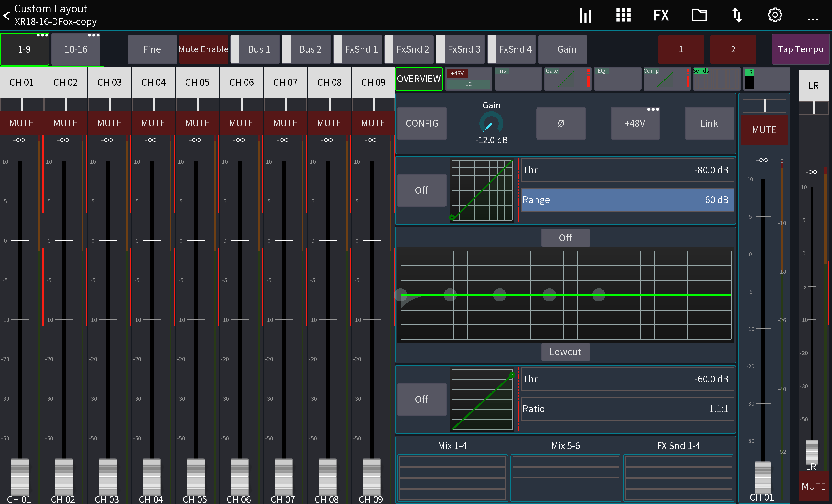Open the CONFIG panel for CH 01
The width and height of the screenshot is (832, 504).
click(x=421, y=123)
